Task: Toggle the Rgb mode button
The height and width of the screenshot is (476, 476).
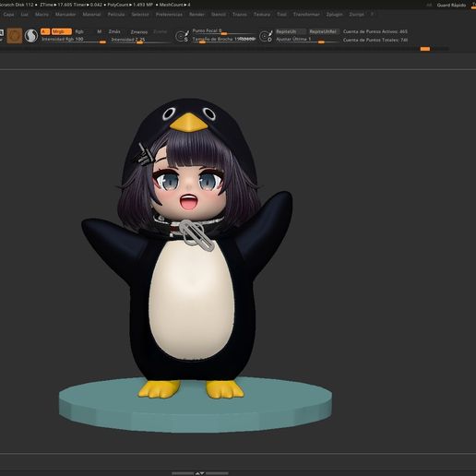Action: coord(79,31)
